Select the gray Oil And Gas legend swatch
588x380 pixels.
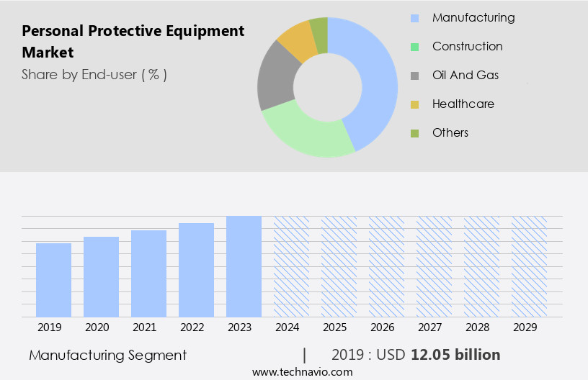click(x=414, y=76)
